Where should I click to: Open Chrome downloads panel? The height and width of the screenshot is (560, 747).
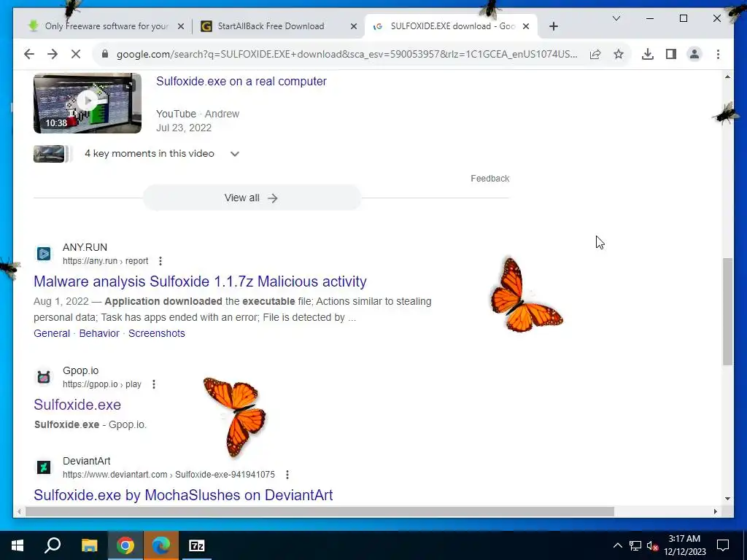(648, 54)
